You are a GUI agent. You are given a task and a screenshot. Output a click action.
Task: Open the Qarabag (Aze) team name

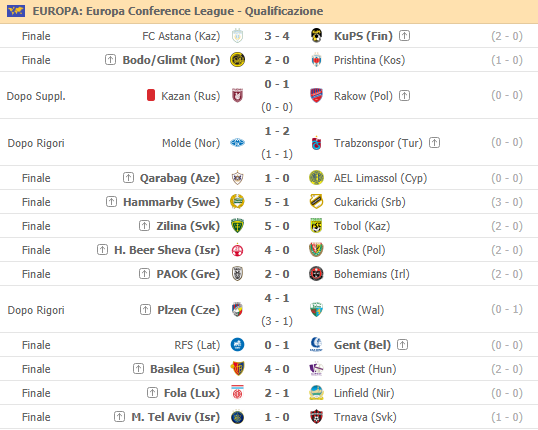tap(179, 178)
